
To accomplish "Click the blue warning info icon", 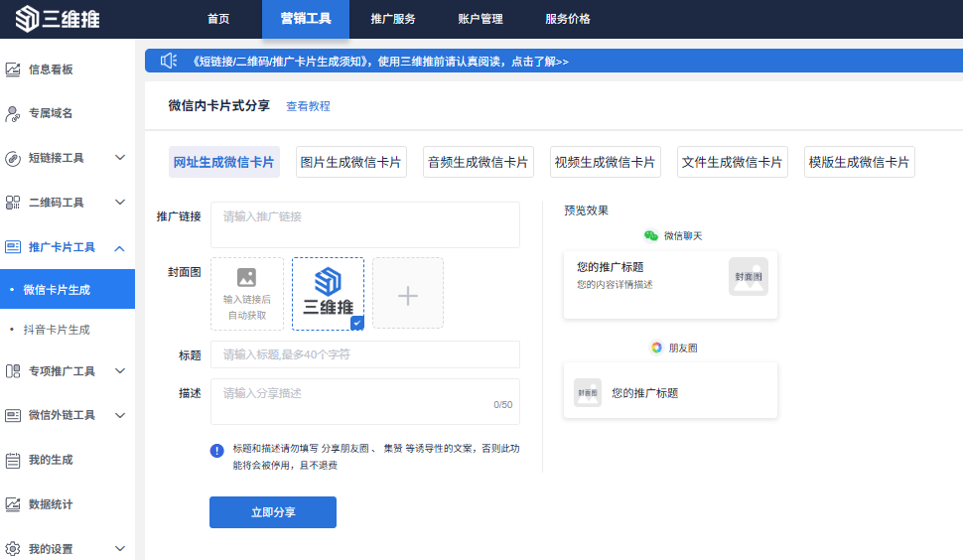I will 216,451.
